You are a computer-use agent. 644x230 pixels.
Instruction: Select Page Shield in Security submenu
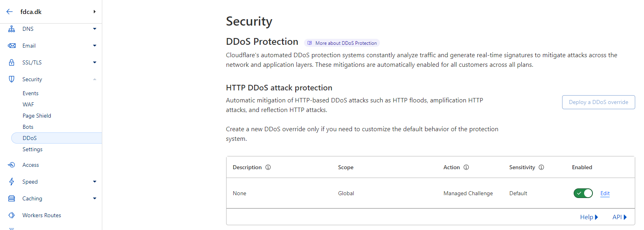(x=37, y=116)
